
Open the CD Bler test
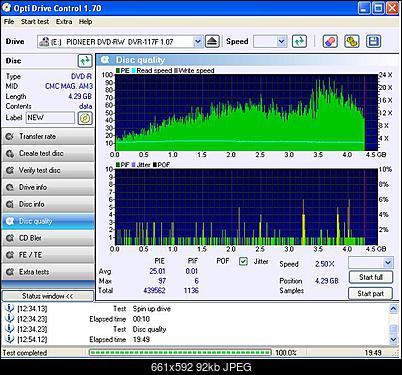[x=48, y=238]
